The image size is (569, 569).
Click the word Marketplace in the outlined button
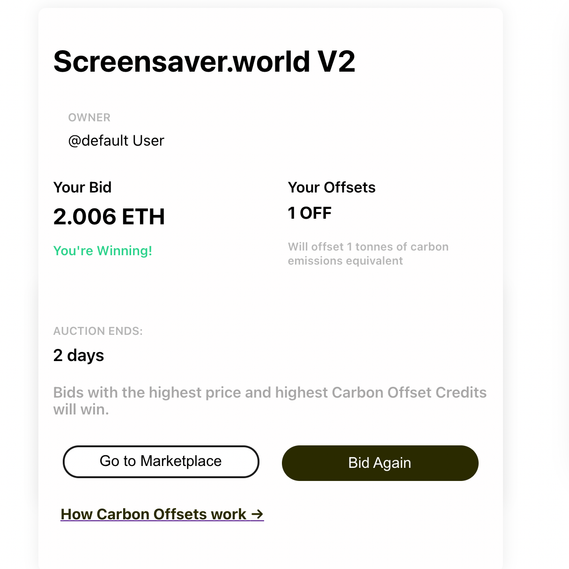pos(181,461)
